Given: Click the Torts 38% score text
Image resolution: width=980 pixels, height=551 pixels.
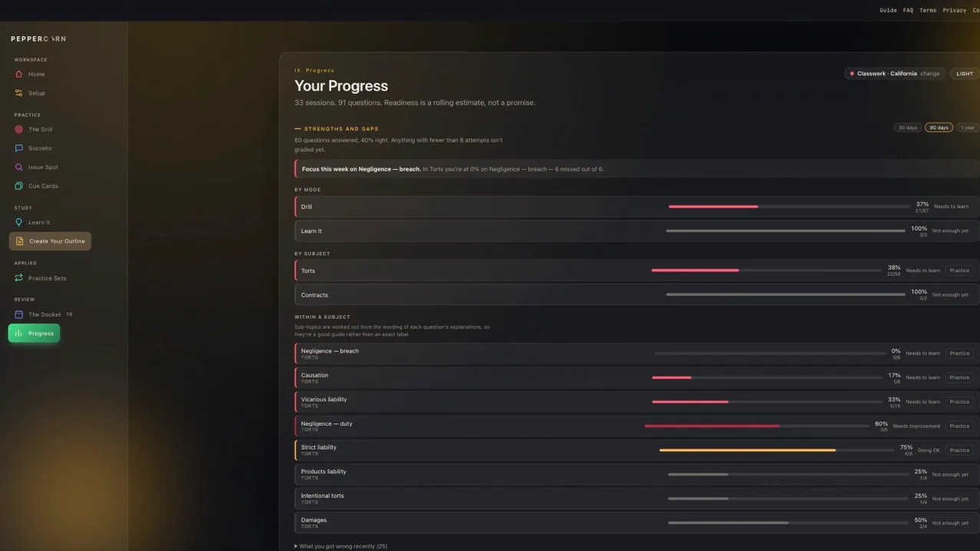Looking at the screenshot, I should [x=894, y=267].
